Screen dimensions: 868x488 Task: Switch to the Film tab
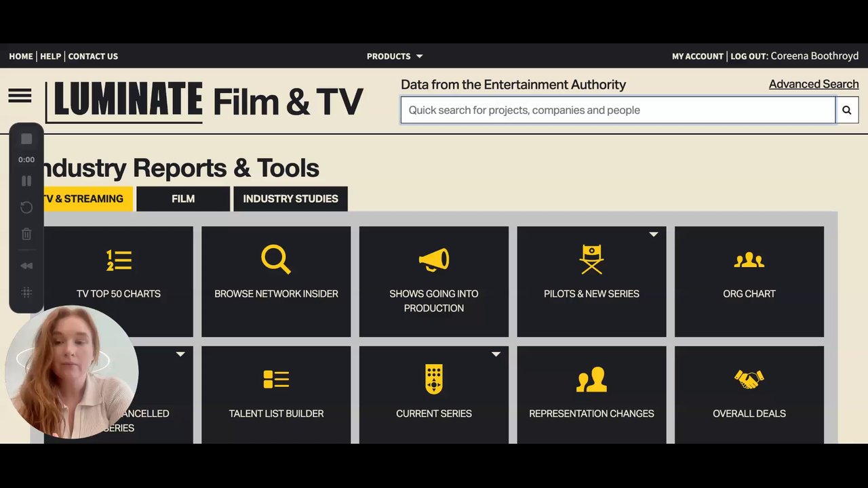(x=183, y=199)
